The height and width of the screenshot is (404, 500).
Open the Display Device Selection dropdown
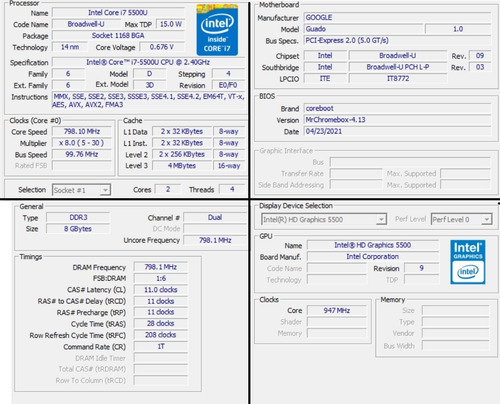pyautogui.click(x=324, y=219)
